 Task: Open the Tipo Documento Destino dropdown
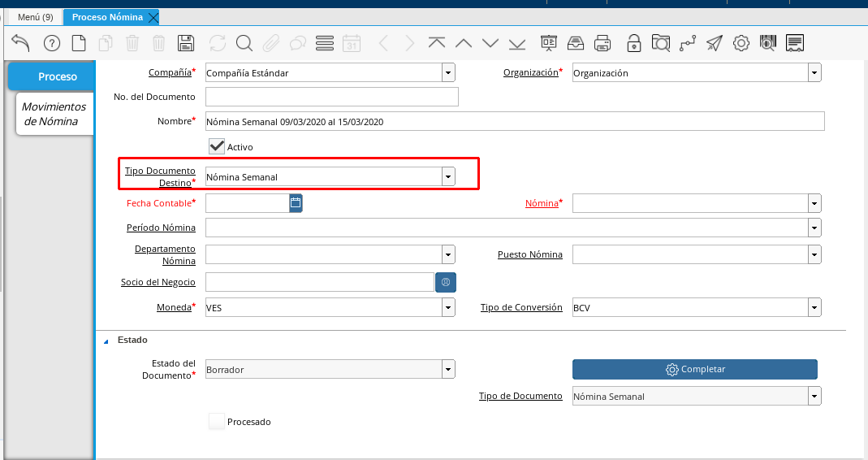coord(448,176)
